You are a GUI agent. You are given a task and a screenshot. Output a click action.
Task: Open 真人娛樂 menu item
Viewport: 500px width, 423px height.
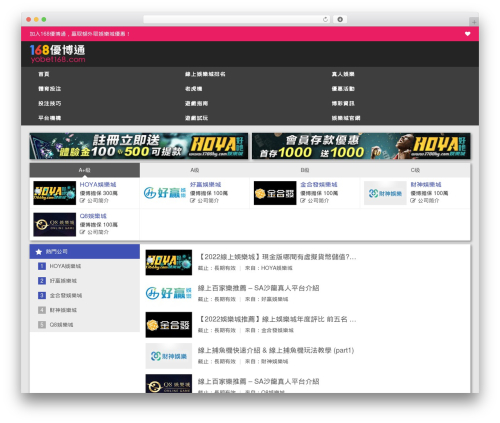click(x=343, y=74)
